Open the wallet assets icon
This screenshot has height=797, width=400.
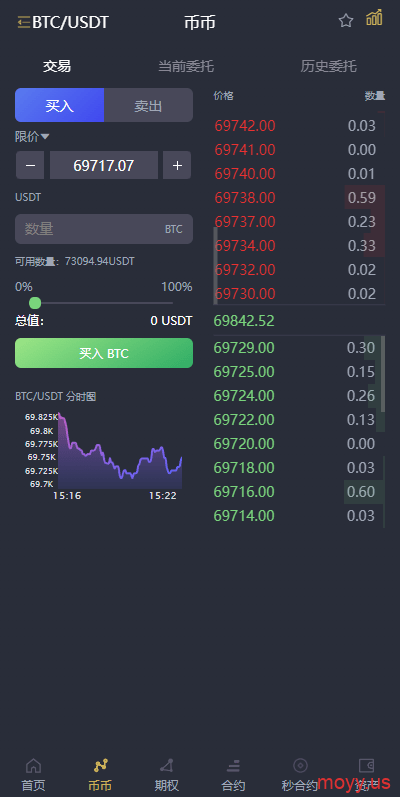pos(366,765)
